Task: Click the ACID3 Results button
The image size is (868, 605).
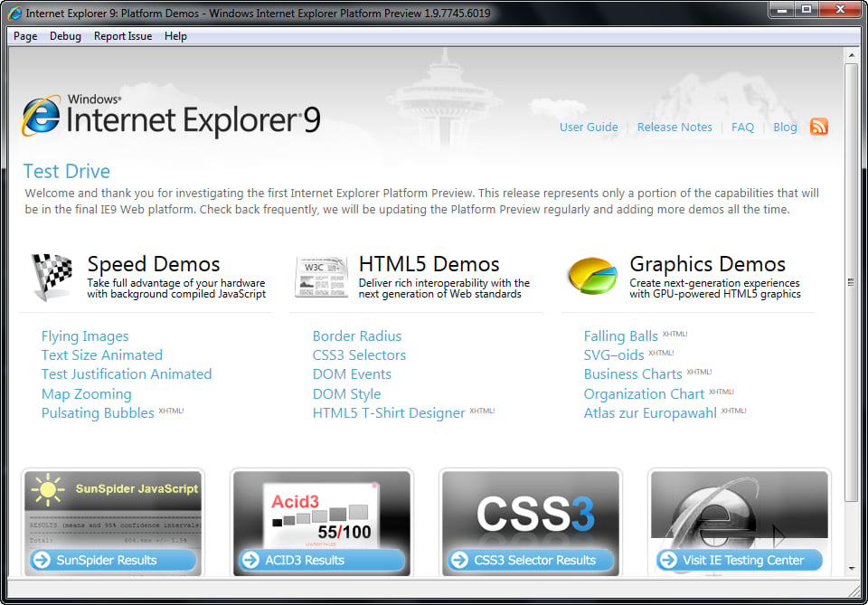Action: 322,560
